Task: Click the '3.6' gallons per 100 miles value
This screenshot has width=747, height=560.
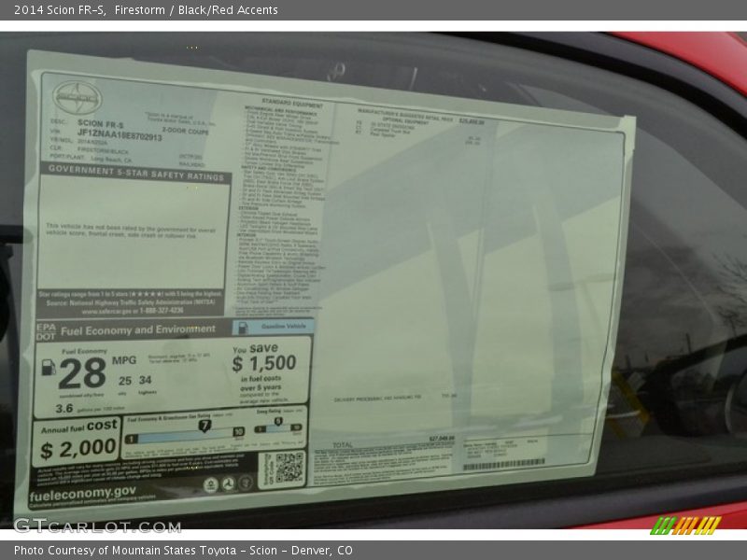Action: pos(63,408)
